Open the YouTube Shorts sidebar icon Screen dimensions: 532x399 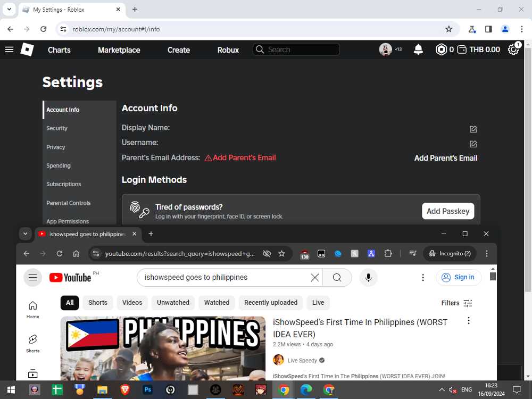click(x=32, y=343)
